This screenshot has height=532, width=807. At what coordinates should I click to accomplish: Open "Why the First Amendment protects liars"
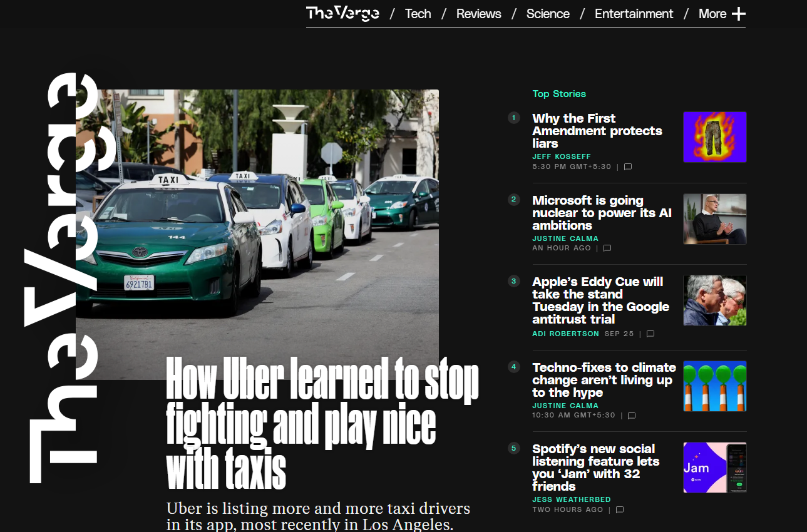[x=597, y=131]
